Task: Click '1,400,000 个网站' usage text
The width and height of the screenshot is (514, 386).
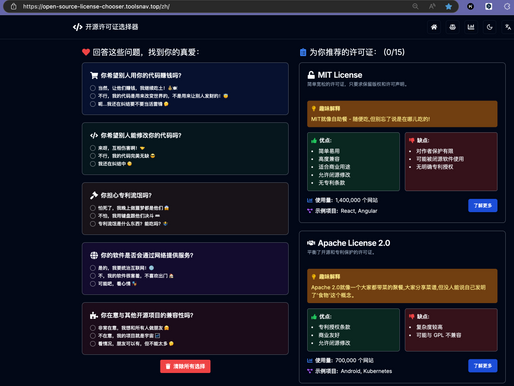Action: (356, 200)
